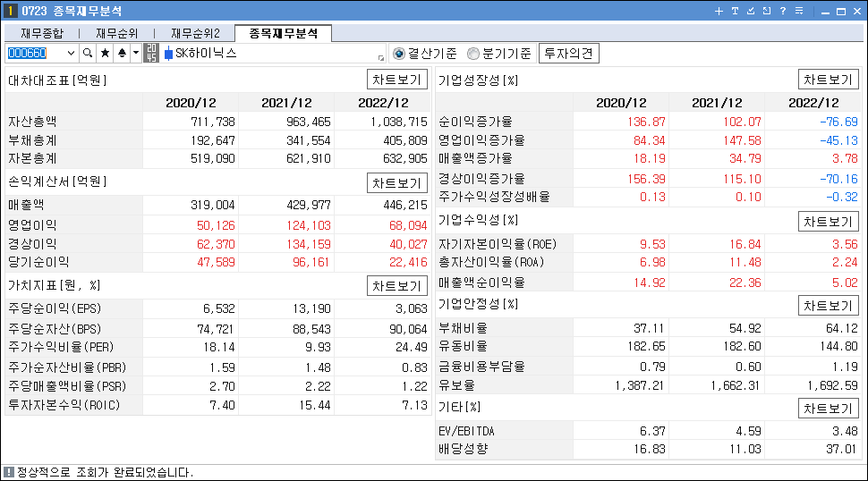The image size is (868, 481).
Task: Click the 매출액증가율 value 18.19
Action: pos(650,158)
